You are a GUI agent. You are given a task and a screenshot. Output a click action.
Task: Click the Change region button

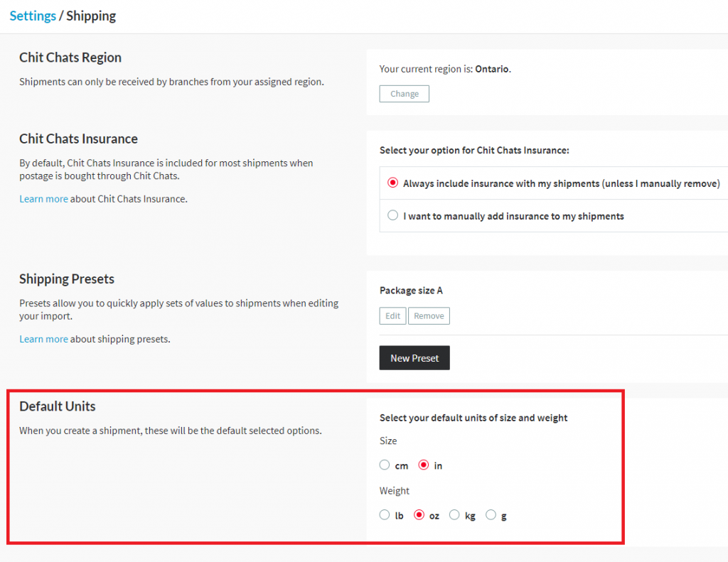pos(404,94)
